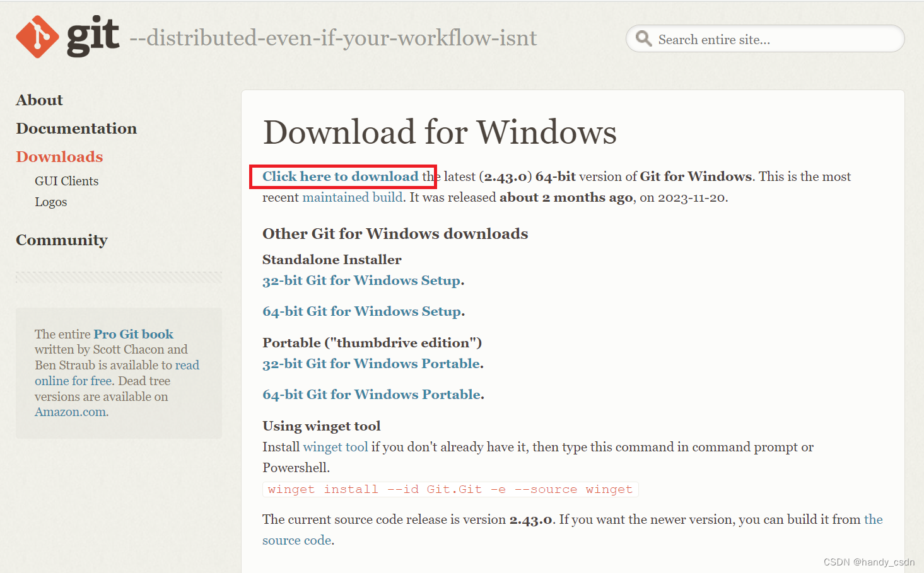
Task: Open the Downloads section
Action: point(59,157)
